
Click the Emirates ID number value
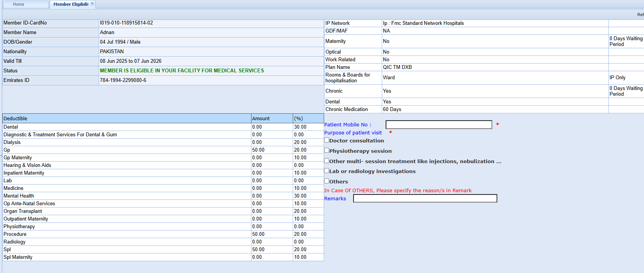[123, 80]
